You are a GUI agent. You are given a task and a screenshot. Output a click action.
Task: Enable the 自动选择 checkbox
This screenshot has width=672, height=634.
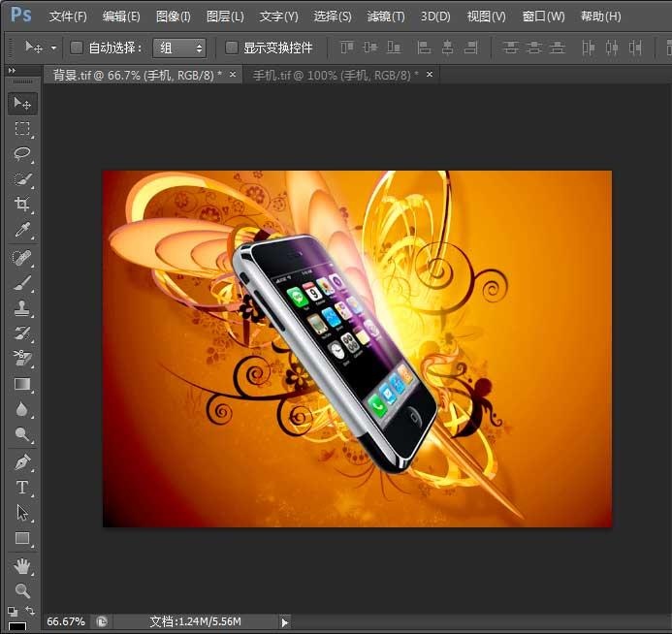[x=78, y=48]
